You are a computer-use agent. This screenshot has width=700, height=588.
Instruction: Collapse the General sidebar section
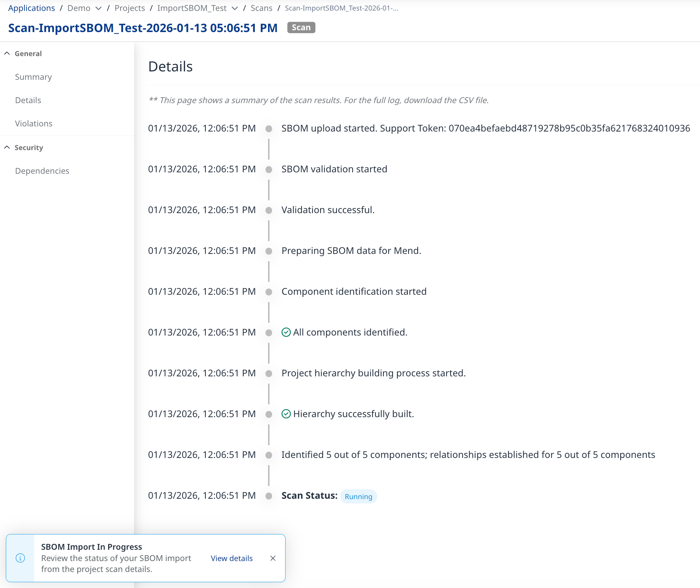tap(7, 54)
